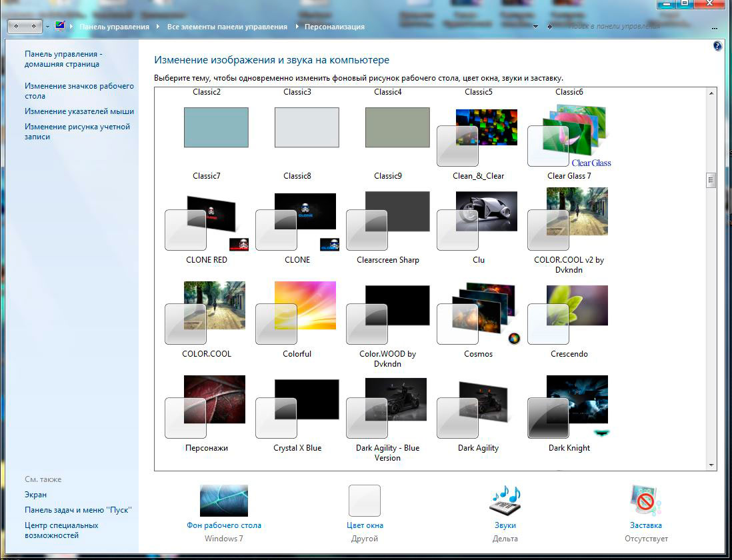The width and height of the screenshot is (732, 560).
Task: Open Изменение рисунка учетной записи link
Action: [x=77, y=131]
